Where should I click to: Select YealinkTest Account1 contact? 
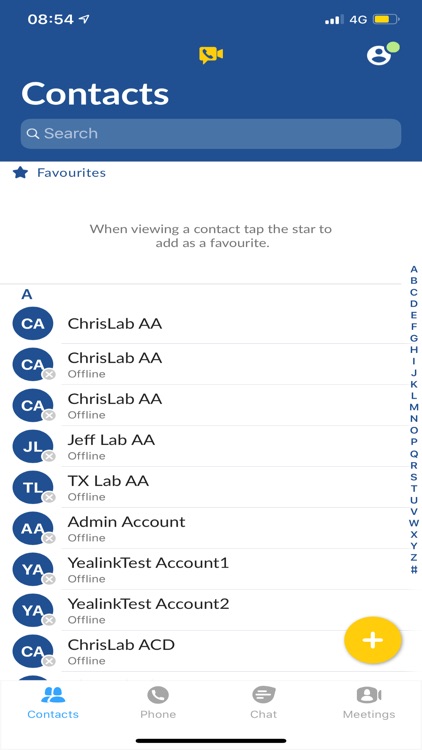pos(211,569)
